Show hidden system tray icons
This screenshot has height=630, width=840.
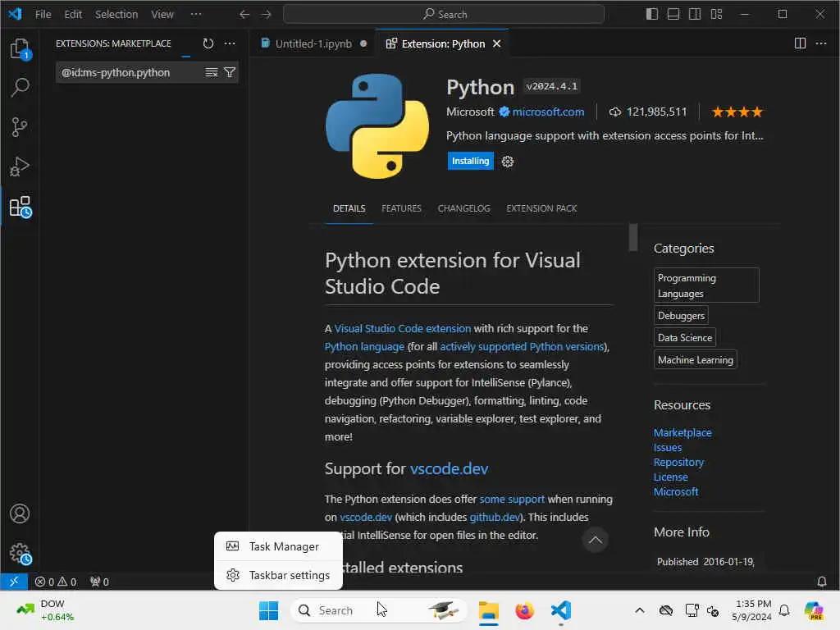(640, 610)
